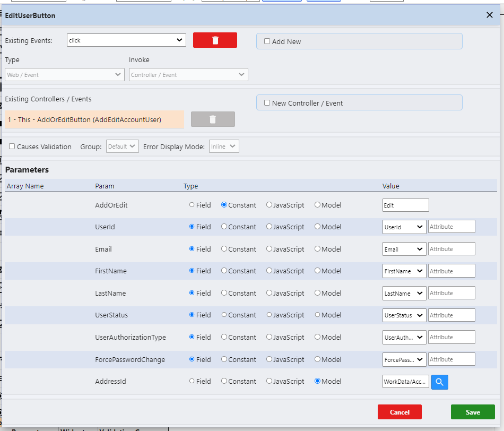
Task: Open the UserAuth... field value dropdown
Action: pyautogui.click(x=404, y=337)
